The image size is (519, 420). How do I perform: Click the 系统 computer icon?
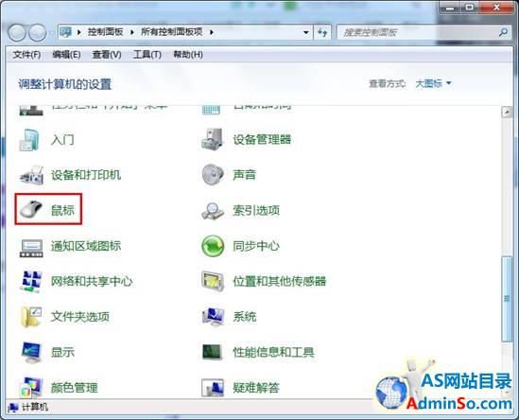click(x=213, y=317)
